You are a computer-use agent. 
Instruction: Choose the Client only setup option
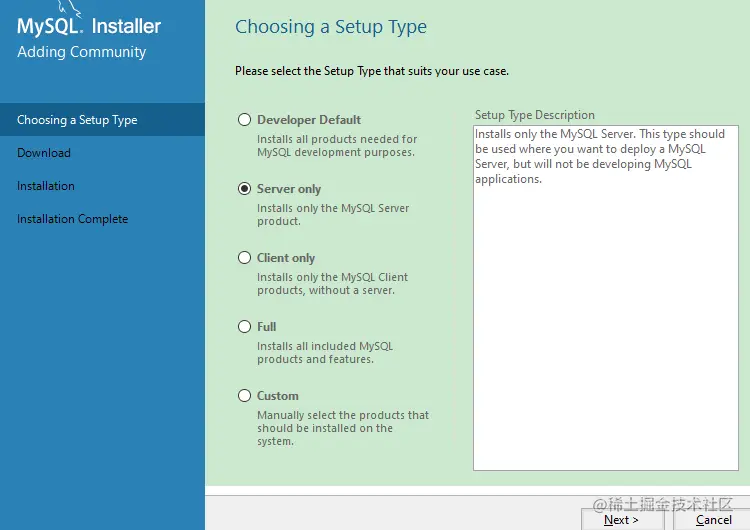pos(244,257)
